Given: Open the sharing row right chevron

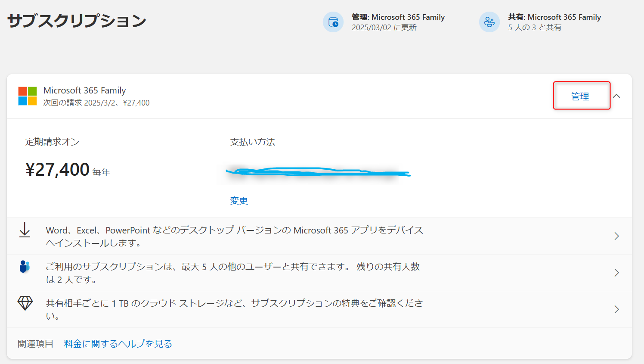Looking at the screenshot, I should pos(616,273).
